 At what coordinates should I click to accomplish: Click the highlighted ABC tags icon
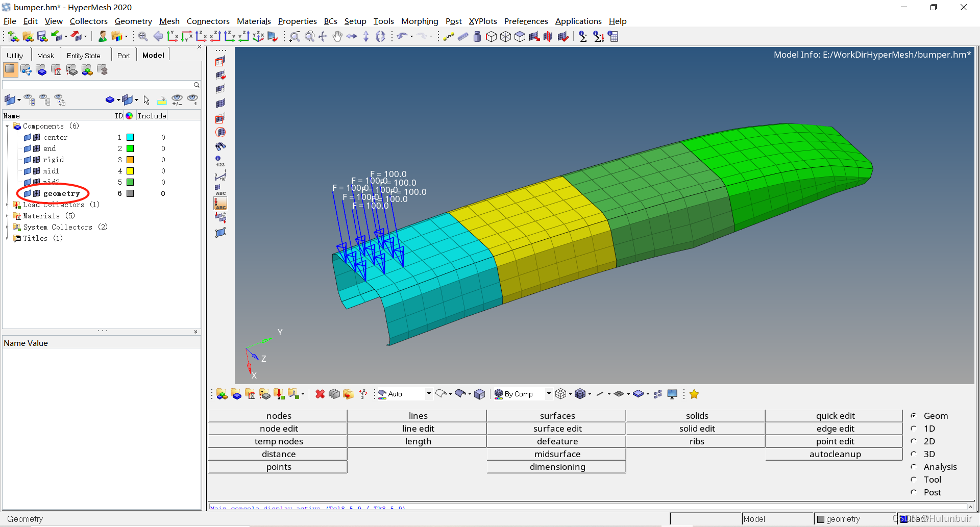[x=220, y=204]
